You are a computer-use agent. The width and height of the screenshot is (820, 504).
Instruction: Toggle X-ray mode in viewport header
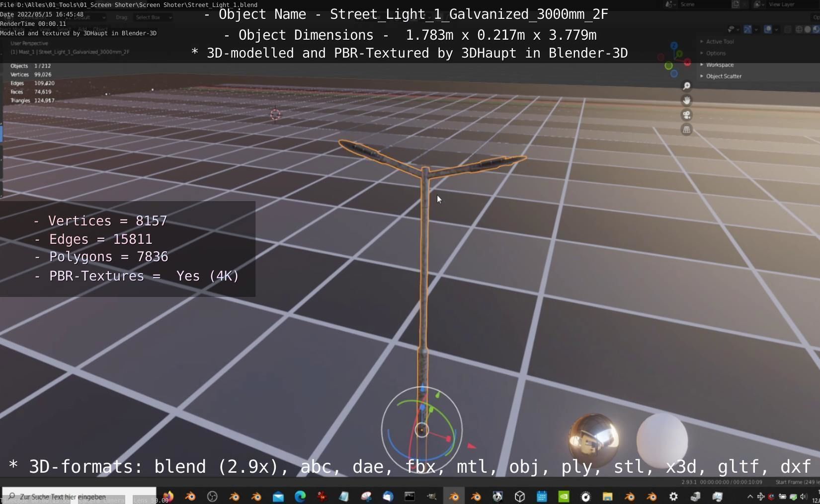[788, 29]
